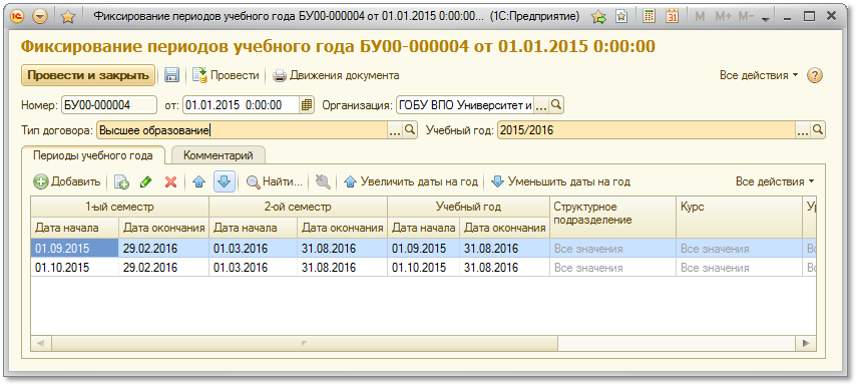
Task: Edit current row with pencil icon
Action: 146,182
